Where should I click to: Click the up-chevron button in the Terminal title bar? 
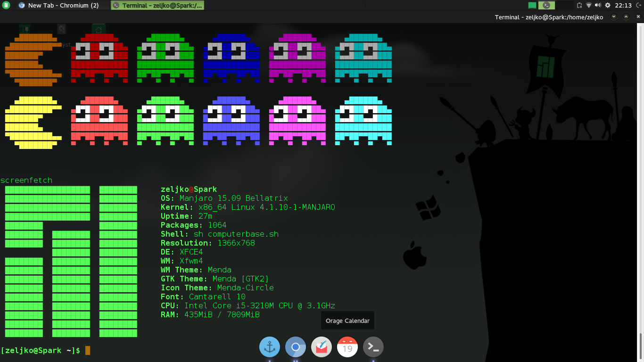tap(626, 17)
